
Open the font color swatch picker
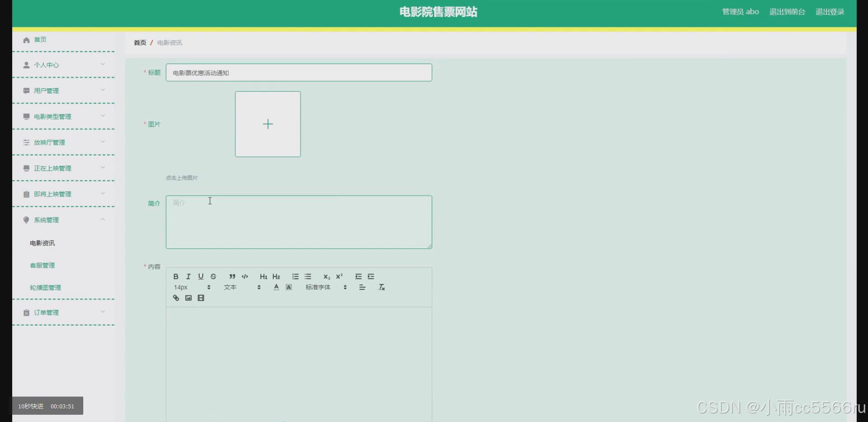pos(276,287)
